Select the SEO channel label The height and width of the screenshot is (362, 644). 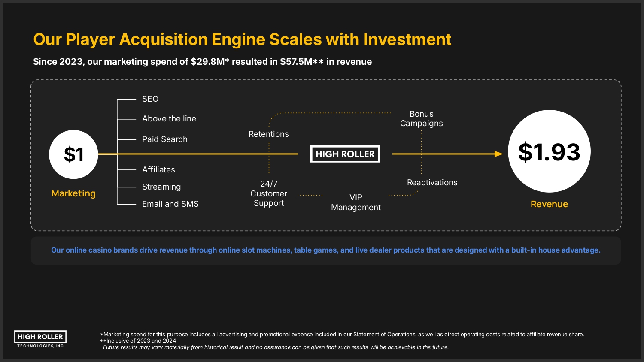(150, 99)
